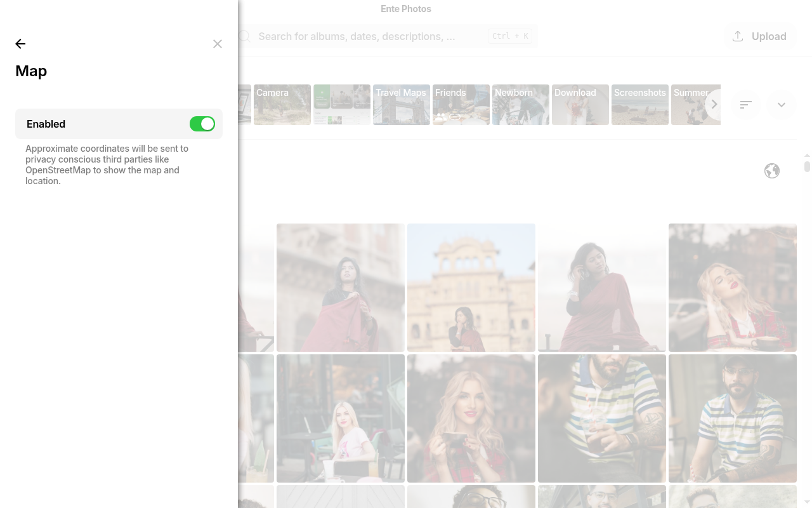
Task: Open the album sort order menu
Action: point(746,105)
